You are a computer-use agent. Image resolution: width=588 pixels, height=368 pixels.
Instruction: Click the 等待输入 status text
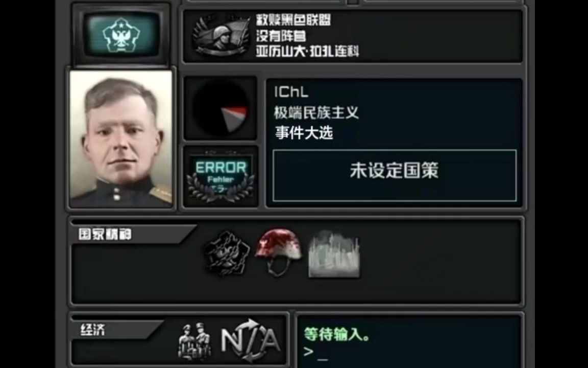337,334
